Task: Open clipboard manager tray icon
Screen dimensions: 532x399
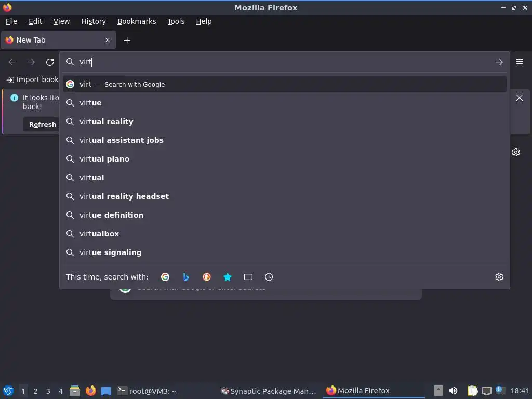Action: pos(472,391)
